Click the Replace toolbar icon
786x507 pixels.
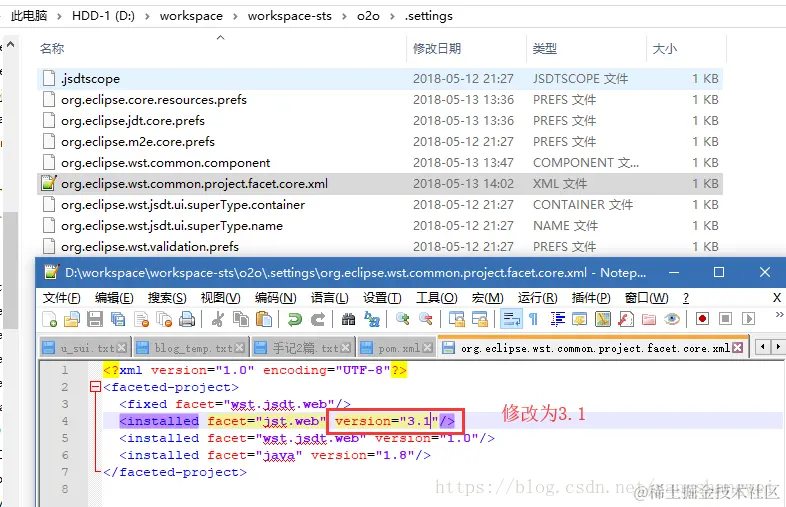click(372, 319)
